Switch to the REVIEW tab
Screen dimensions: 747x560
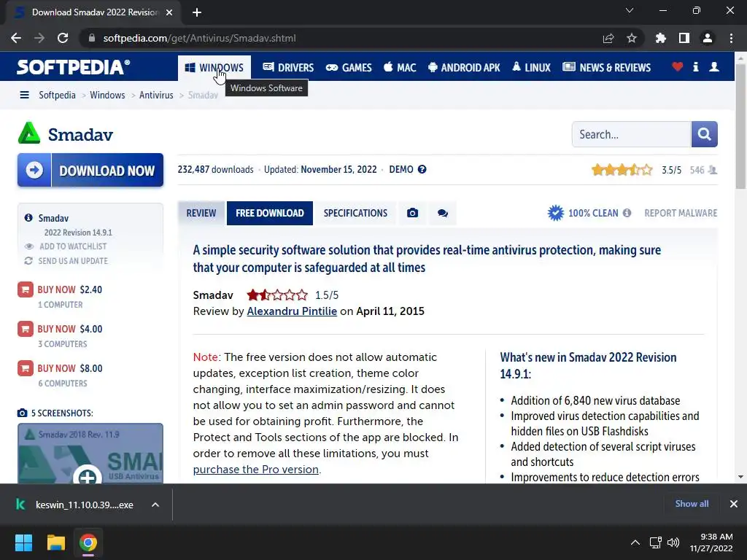201,214
